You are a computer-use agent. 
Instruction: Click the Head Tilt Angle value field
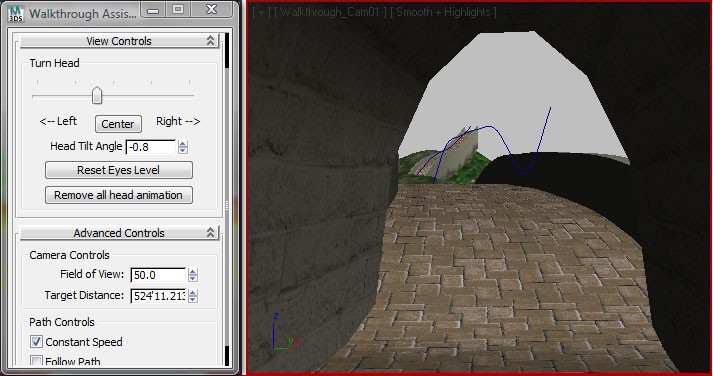[x=151, y=147]
